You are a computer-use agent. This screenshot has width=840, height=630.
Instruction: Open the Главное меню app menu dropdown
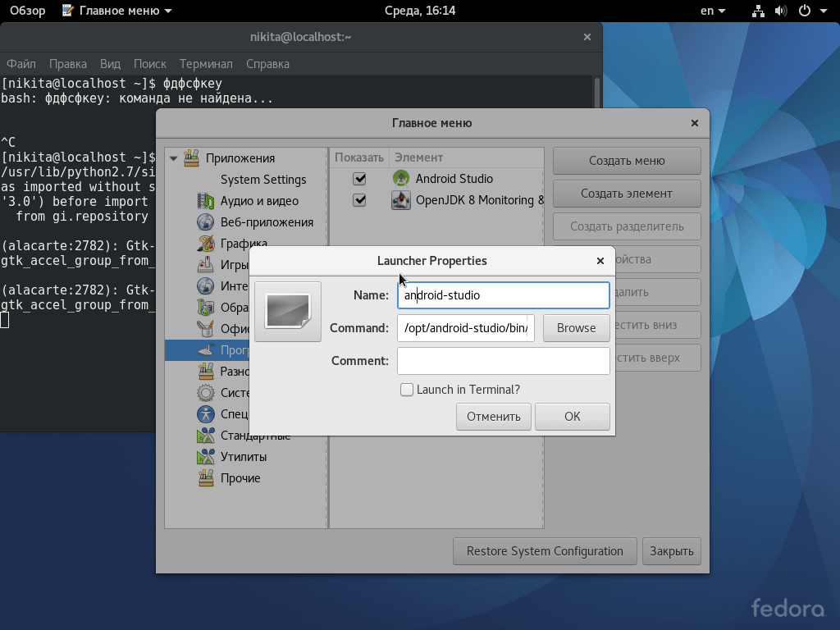tap(117, 11)
